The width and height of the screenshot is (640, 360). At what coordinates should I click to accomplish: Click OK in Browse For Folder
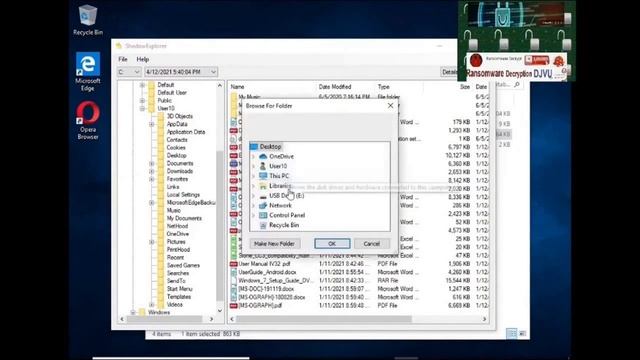(332, 244)
